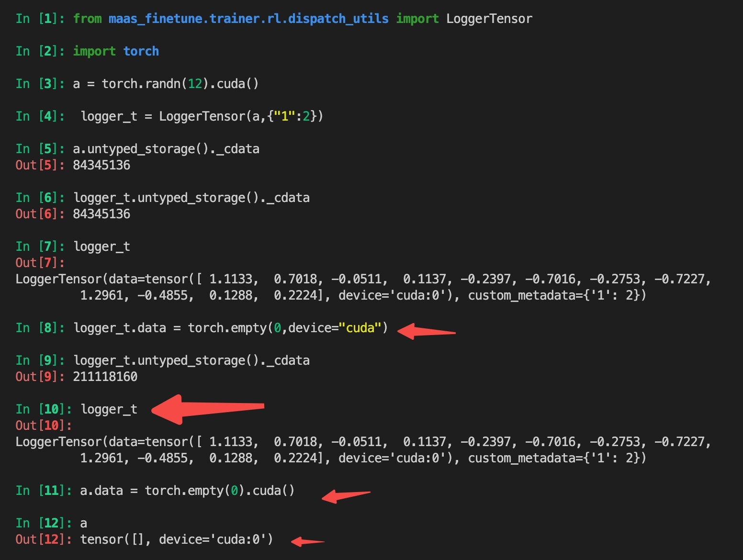
Task: Click logger_t.untyped_storage()._cdata in the In [6] line
Action: click(x=191, y=198)
